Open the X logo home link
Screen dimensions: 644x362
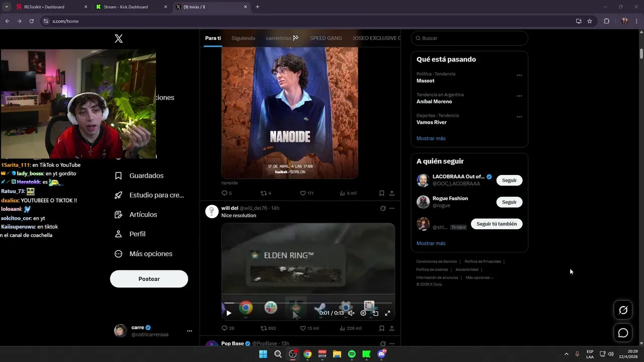coord(119,39)
